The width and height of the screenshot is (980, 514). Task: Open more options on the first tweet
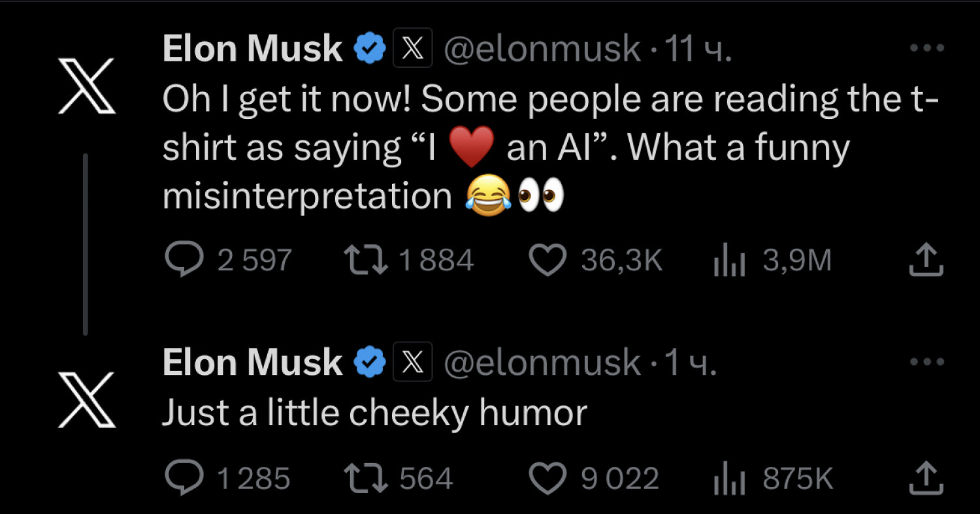[x=926, y=48]
